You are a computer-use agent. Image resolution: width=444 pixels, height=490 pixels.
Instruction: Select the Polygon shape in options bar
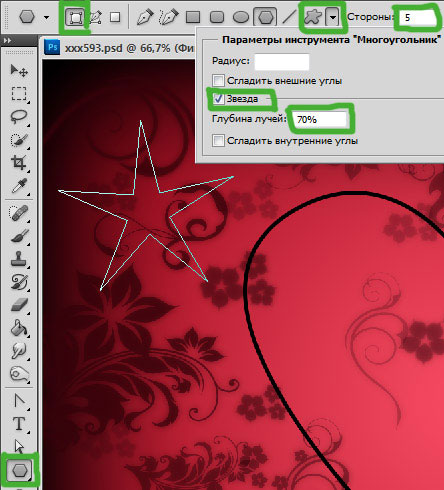click(265, 17)
